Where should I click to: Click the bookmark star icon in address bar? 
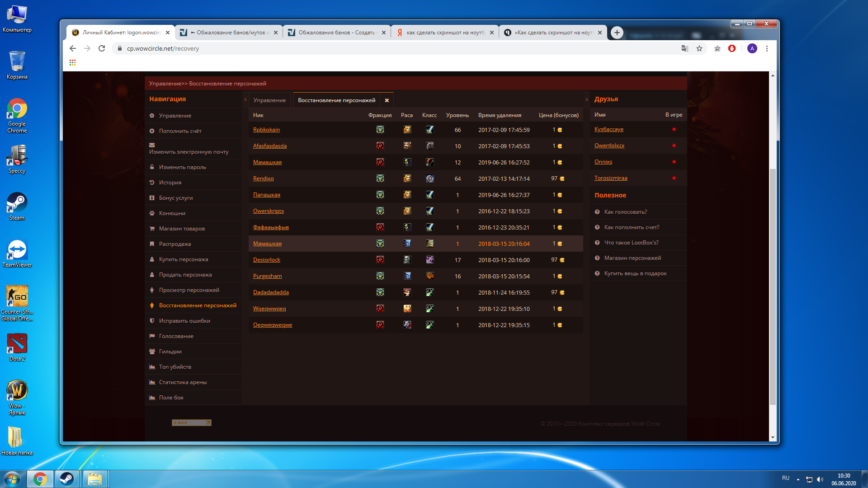click(x=699, y=48)
